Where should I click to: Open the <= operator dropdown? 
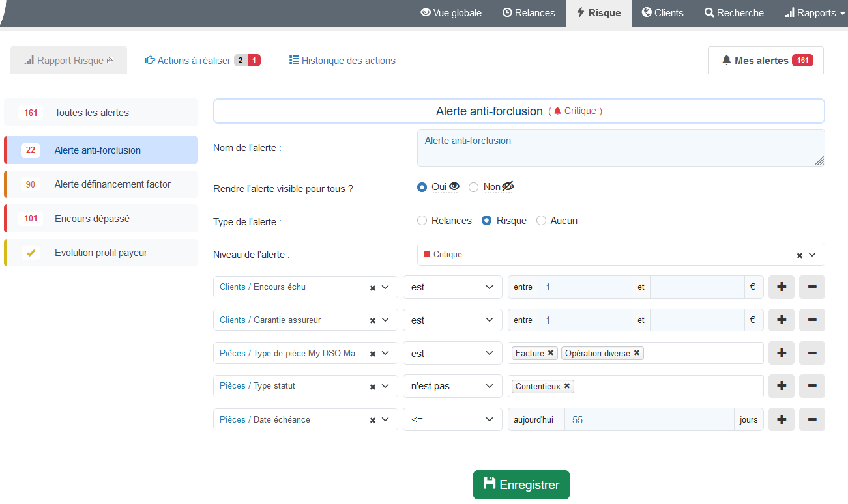click(452, 419)
